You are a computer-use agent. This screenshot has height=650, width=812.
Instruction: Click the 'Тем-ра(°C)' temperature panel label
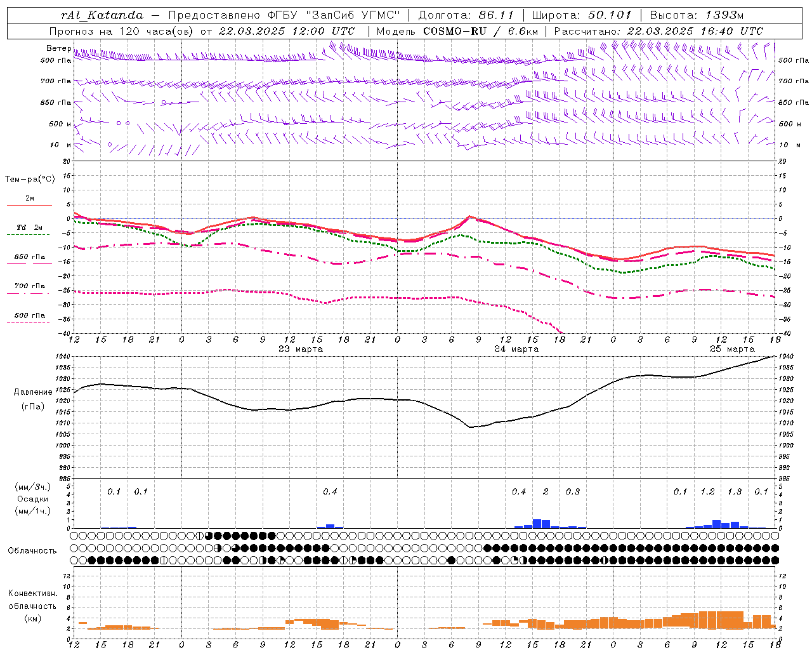coord(30,180)
